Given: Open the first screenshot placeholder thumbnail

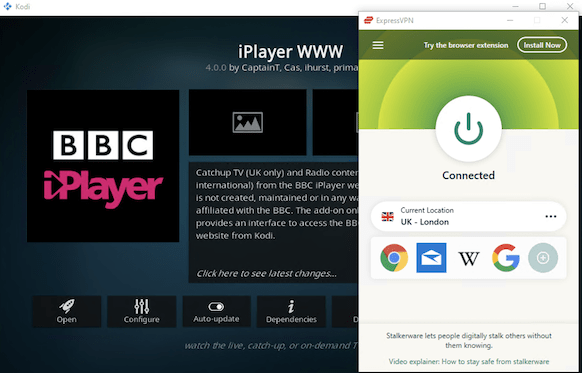Looking at the screenshot, I should [x=248, y=122].
